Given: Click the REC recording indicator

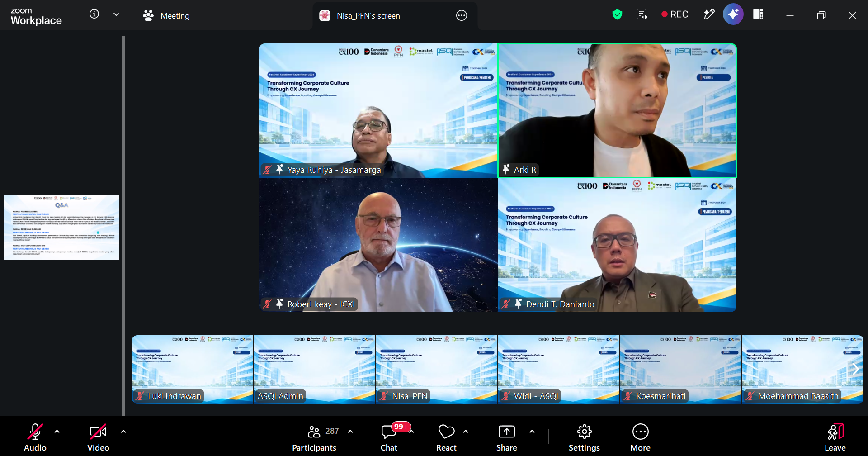Looking at the screenshot, I should click(x=675, y=14).
